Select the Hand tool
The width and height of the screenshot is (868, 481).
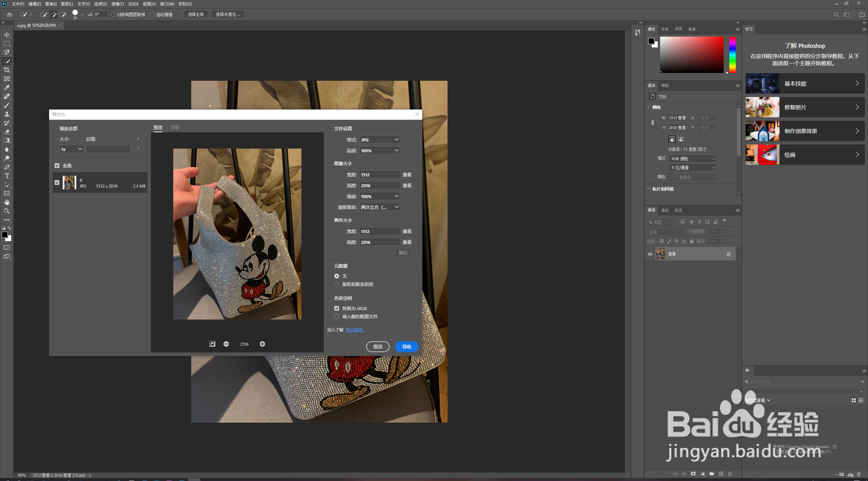point(7,202)
